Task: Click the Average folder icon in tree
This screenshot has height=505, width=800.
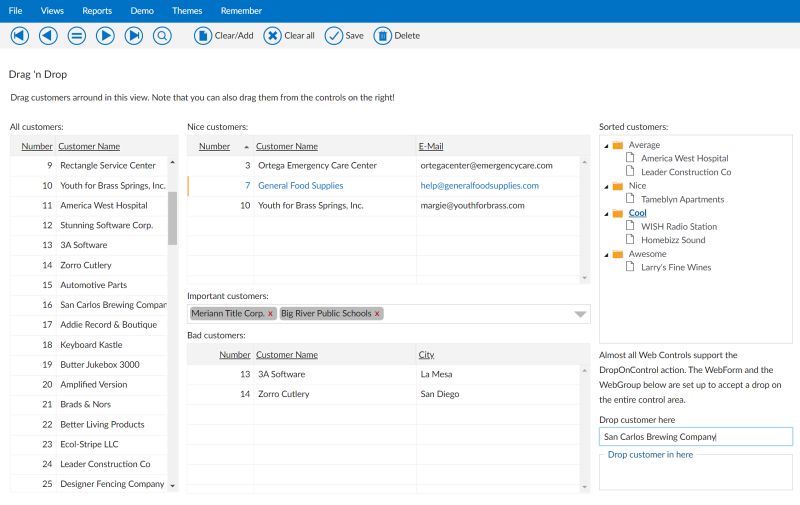Action: [618, 145]
